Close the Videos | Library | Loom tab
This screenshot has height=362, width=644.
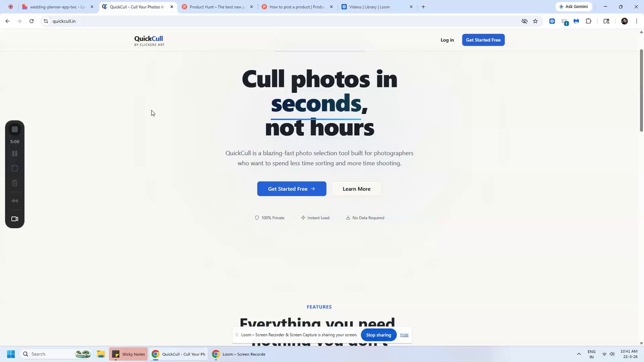coord(411,7)
